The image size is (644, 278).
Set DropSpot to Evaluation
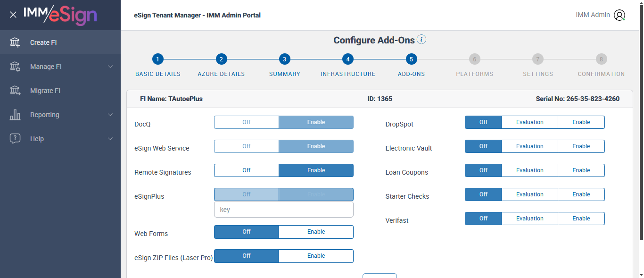point(529,122)
